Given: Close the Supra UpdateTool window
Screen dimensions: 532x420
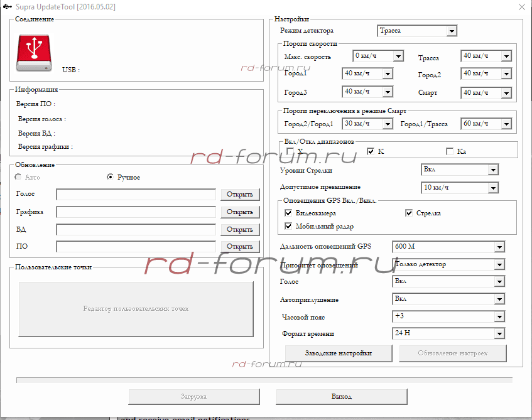Looking at the screenshot, I should (521, 7).
